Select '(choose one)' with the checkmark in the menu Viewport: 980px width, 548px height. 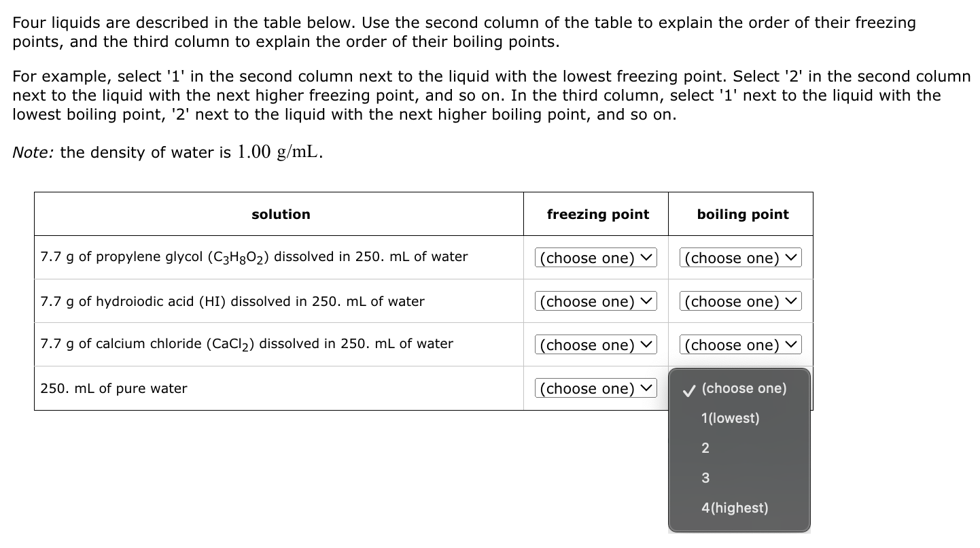point(743,388)
